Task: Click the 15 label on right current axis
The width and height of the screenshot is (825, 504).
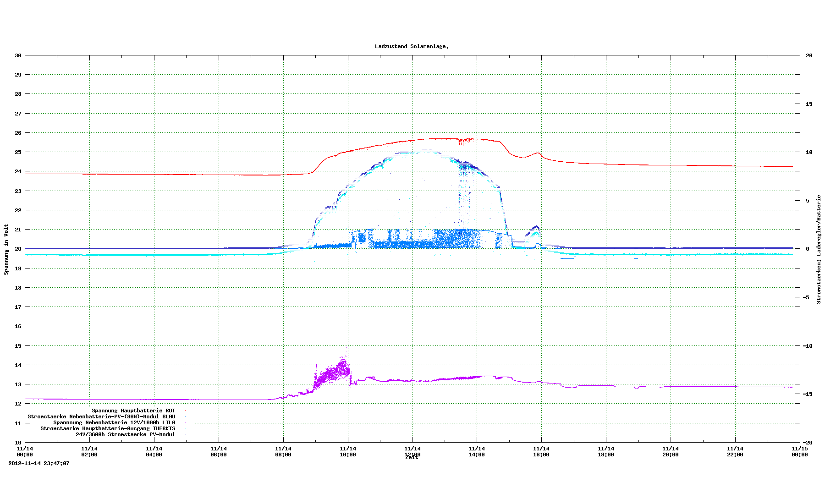Action: point(809,104)
